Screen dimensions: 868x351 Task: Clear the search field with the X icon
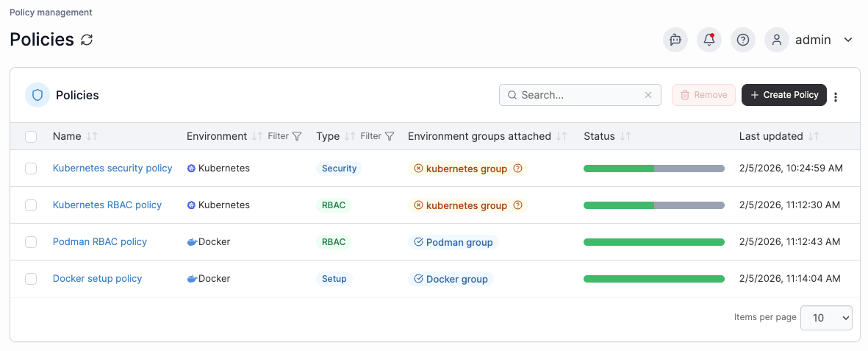(x=648, y=95)
